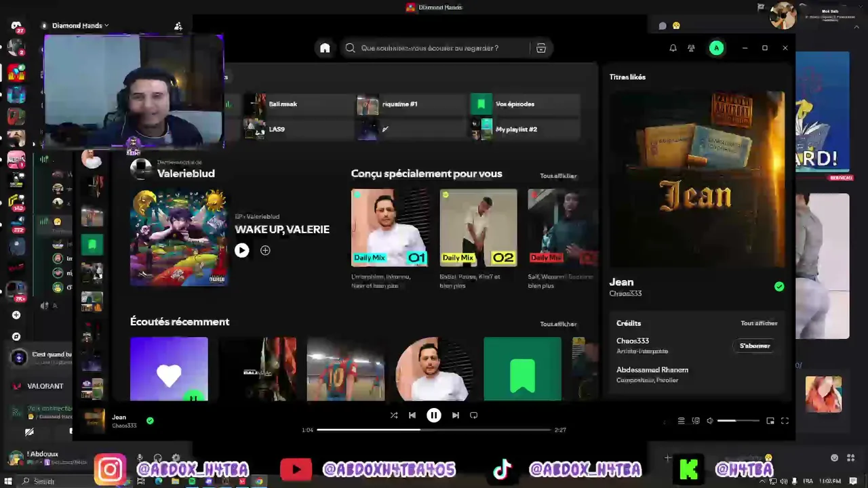Viewport: 868px width, 488px height.
Task: Skip to the next track
Action: point(456,415)
